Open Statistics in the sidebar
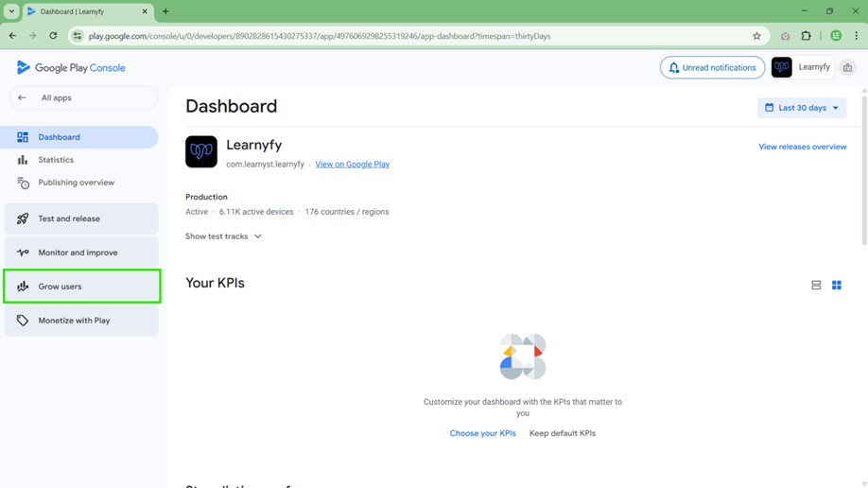Viewport: 868px width, 488px height. [56, 160]
